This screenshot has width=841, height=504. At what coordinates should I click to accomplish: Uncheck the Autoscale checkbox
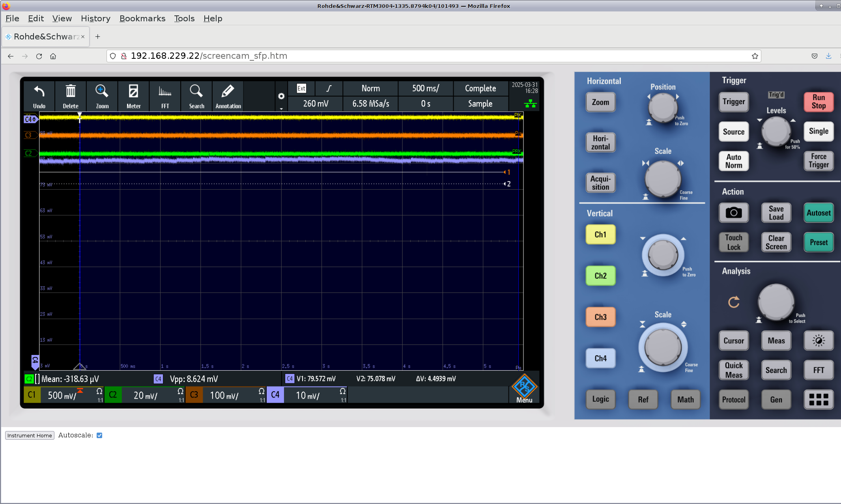pyautogui.click(x=99, y=435)
